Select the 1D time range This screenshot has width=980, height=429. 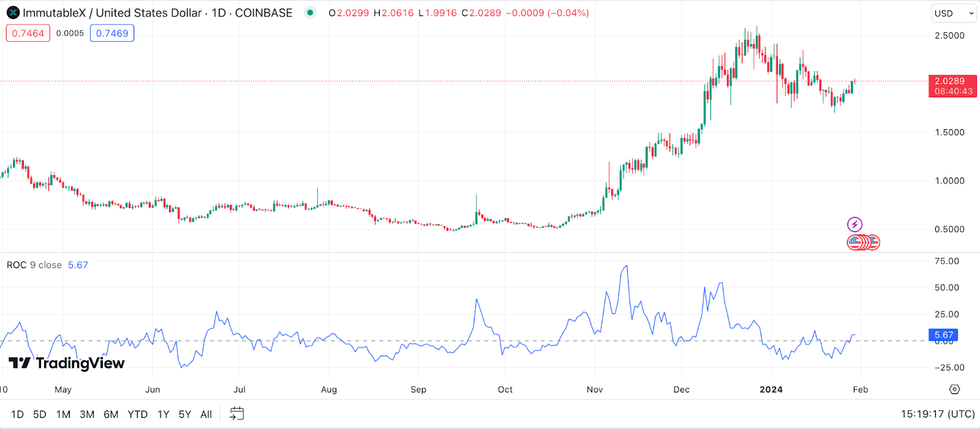pos(17,414)
